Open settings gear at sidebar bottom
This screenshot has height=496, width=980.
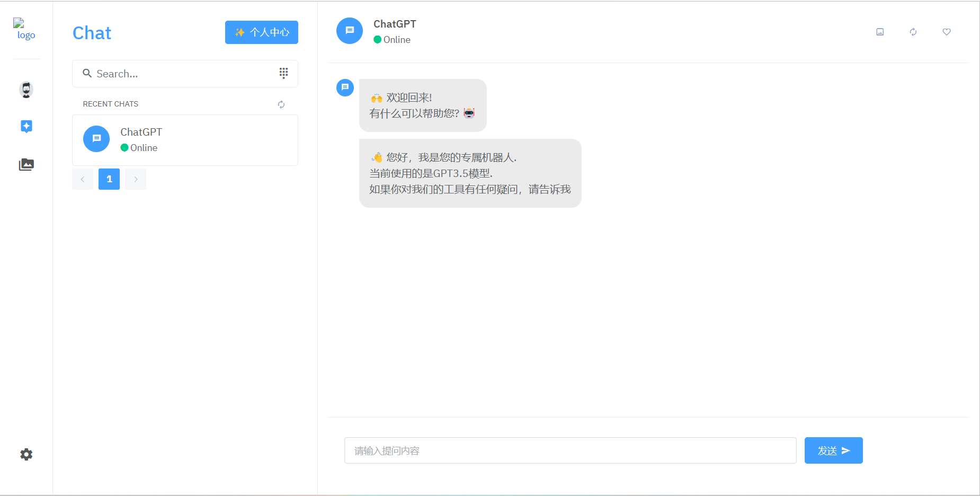coord(26,454)
